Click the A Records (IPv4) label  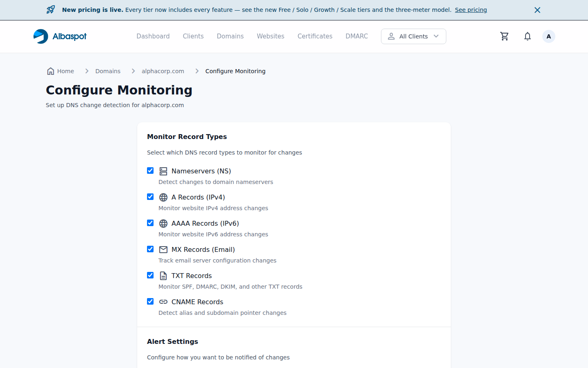point(198,197)
